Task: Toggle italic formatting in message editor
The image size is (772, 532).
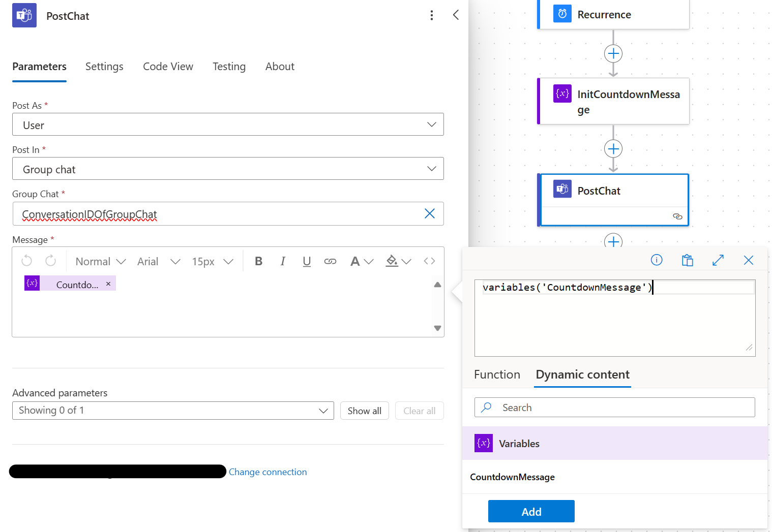Action: pyautogui.click(x=283, y=261)
